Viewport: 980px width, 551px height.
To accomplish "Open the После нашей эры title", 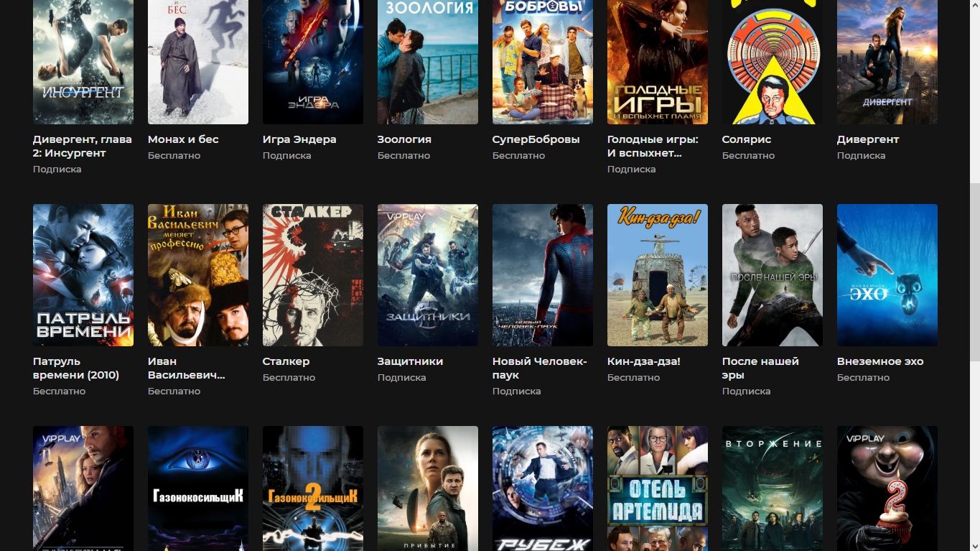I will [760, 368].
